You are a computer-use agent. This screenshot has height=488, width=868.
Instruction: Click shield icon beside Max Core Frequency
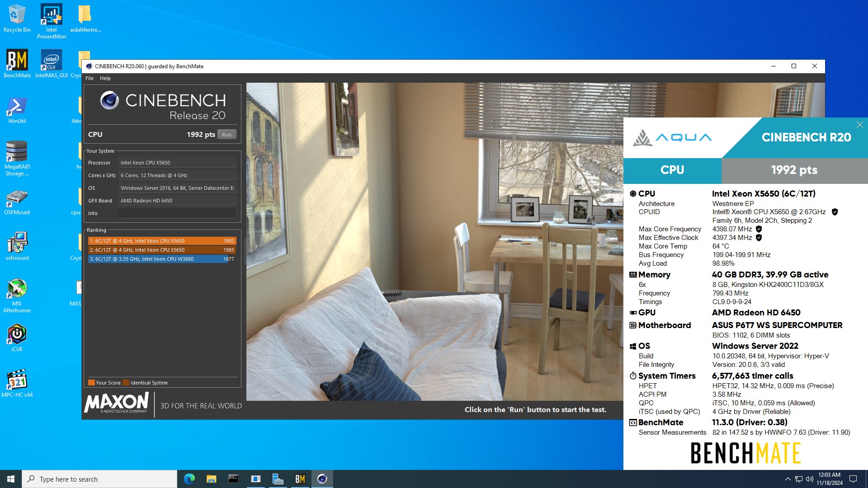click(x=759, y=229)
